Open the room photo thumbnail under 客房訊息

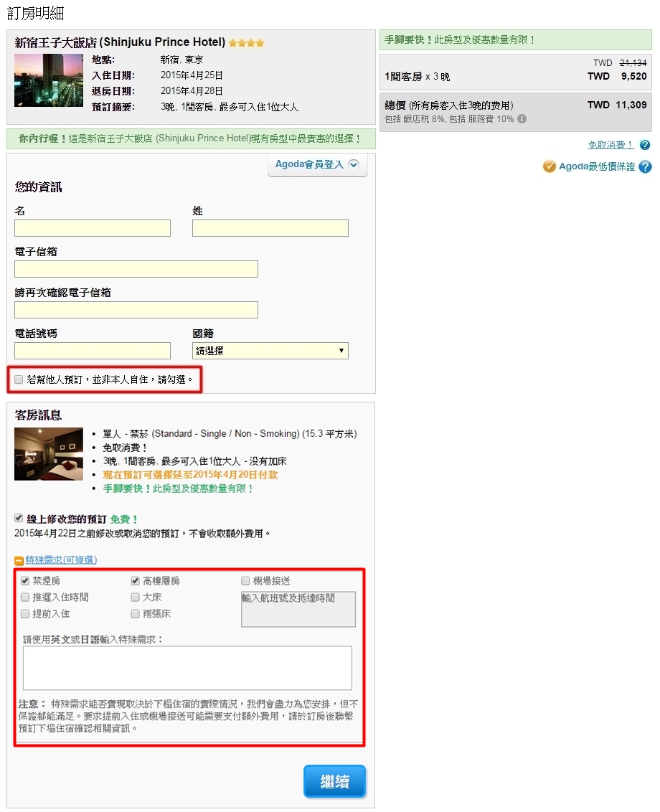[x=49, y=453]
